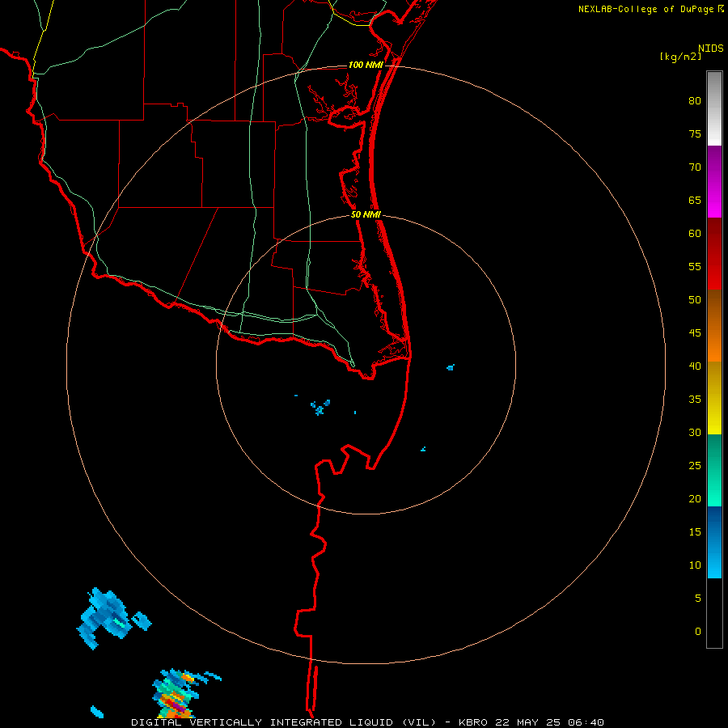The width and height of the screenshot is (728, 728).
Task: Click the scale value 20
Action: [x=695, y=498]
